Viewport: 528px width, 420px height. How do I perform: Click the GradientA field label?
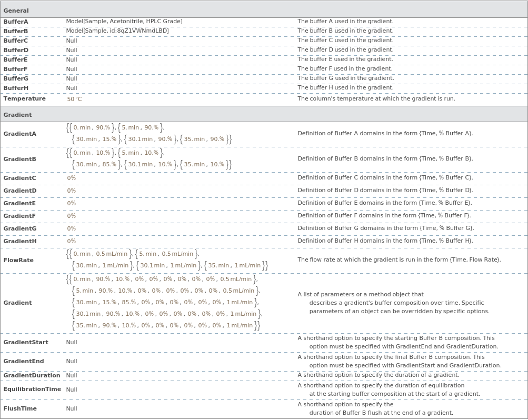click(20, 134)
